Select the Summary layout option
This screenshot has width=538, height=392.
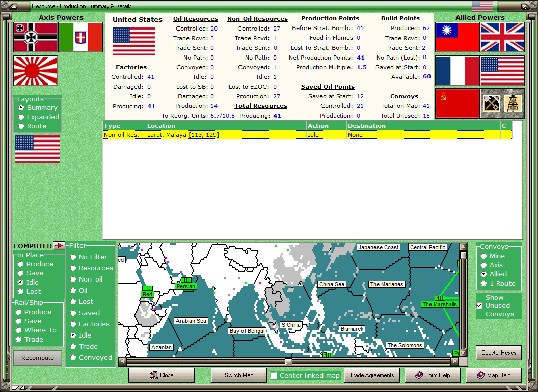point(38,108)
